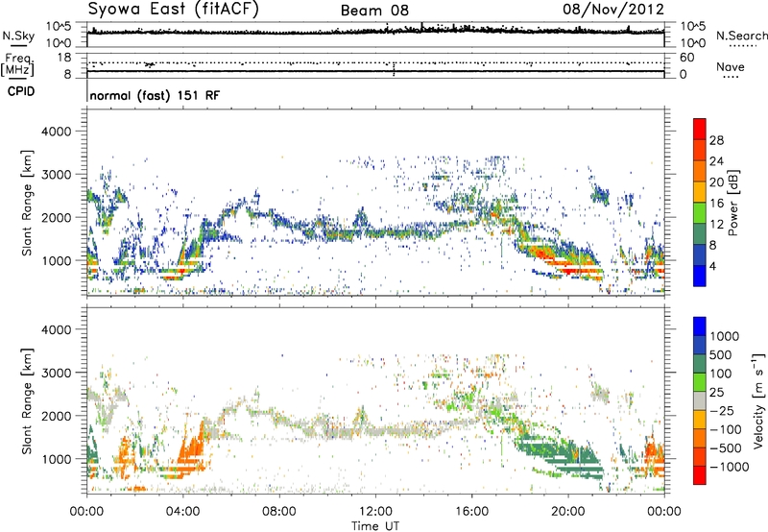Click the 4000 tick on power panel

56,132
